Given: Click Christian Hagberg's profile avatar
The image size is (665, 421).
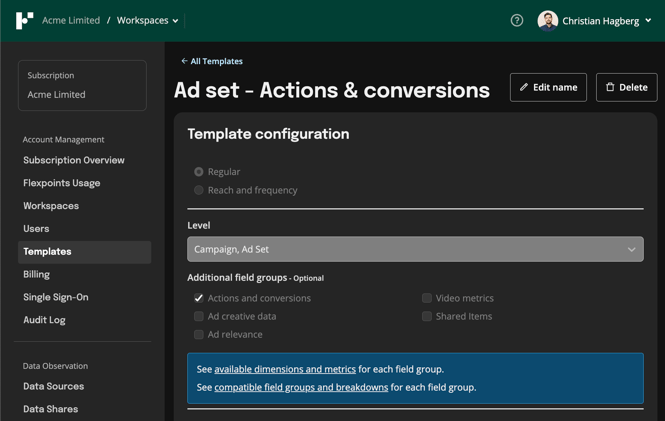Looking at the screenshot, I should (x=547, y=20).
